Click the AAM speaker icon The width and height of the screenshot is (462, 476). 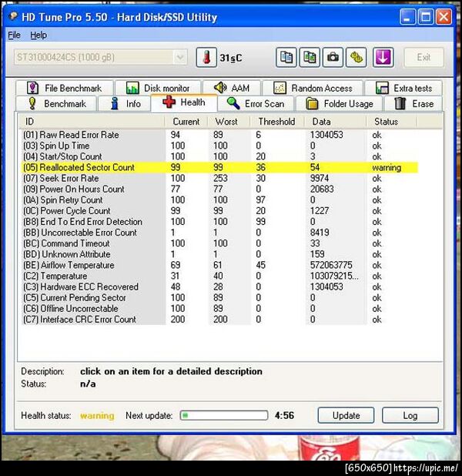click(x=219, y=88)
